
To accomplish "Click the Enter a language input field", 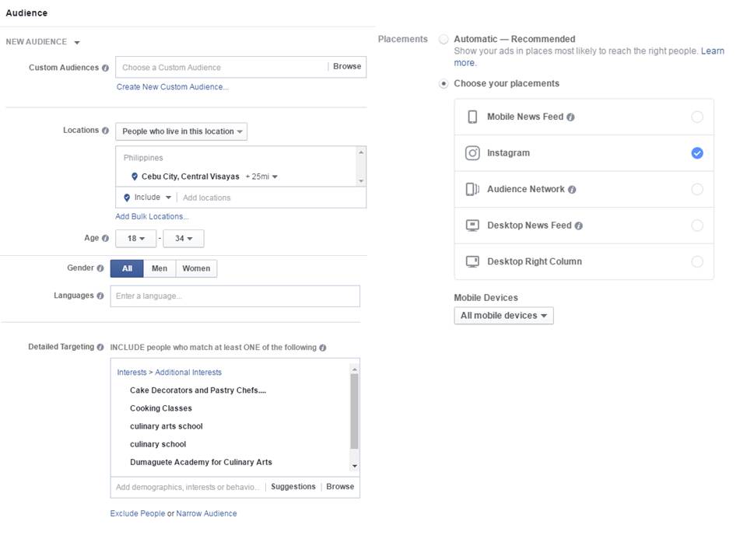I will tap(235, 296).
